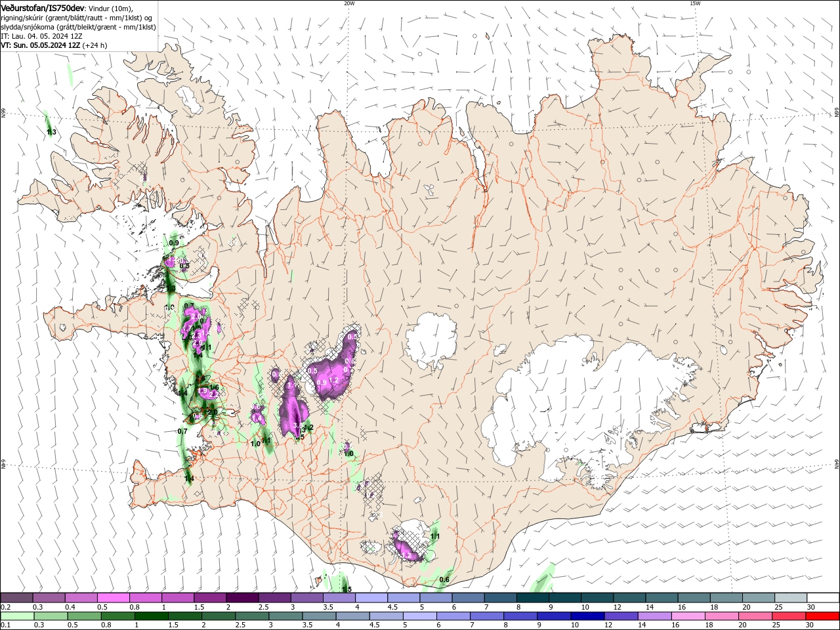Click the 15W longitude label
The width and height of the screenshot is (840, 630).
pos(695,3)
